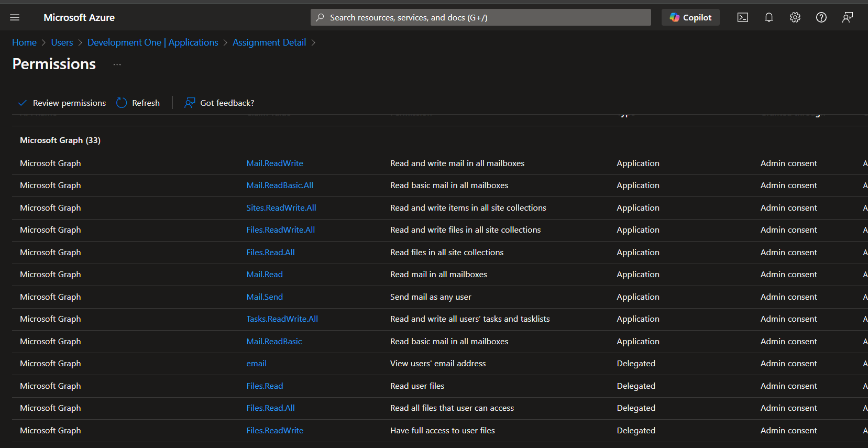Click the Refresh circular arrow icon

[x=122, y=103]
